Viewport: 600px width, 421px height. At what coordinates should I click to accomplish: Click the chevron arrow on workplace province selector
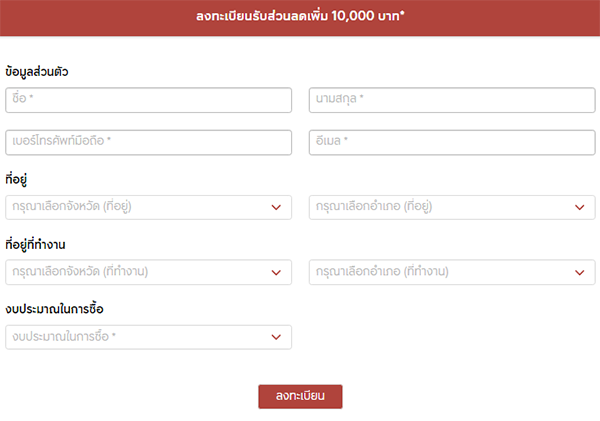point(277,272)
